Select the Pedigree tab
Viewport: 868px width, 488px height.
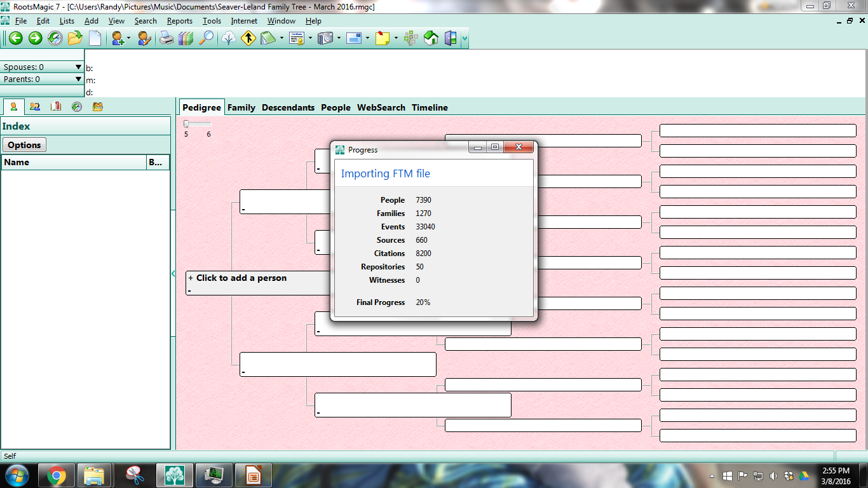[x=201, y=107]
